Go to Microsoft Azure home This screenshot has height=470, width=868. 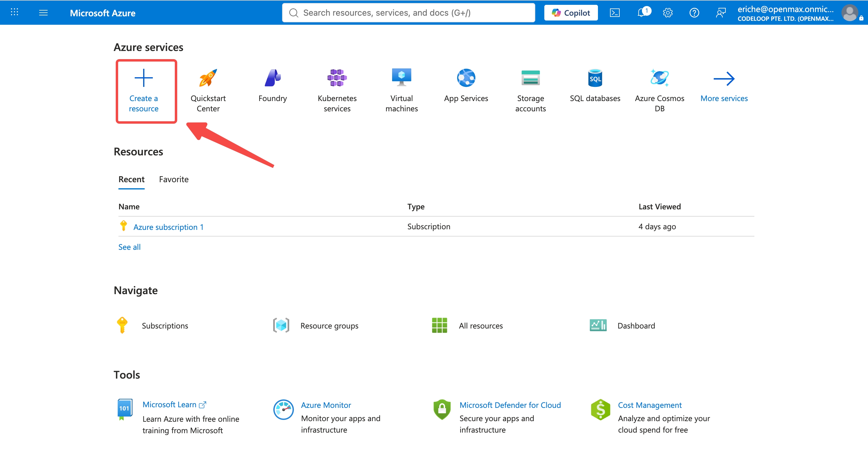(x=102, y=13)
